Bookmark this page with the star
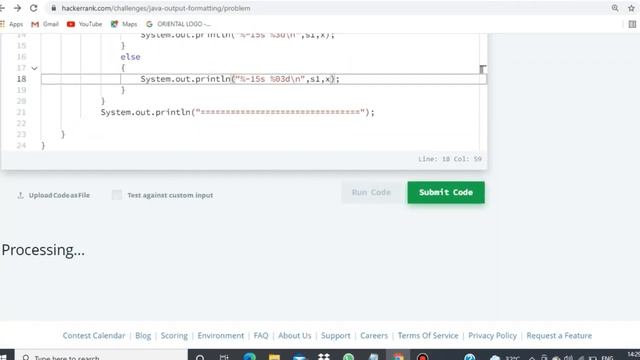The height and width of the screenshot is (360, 640). point(631,8)
